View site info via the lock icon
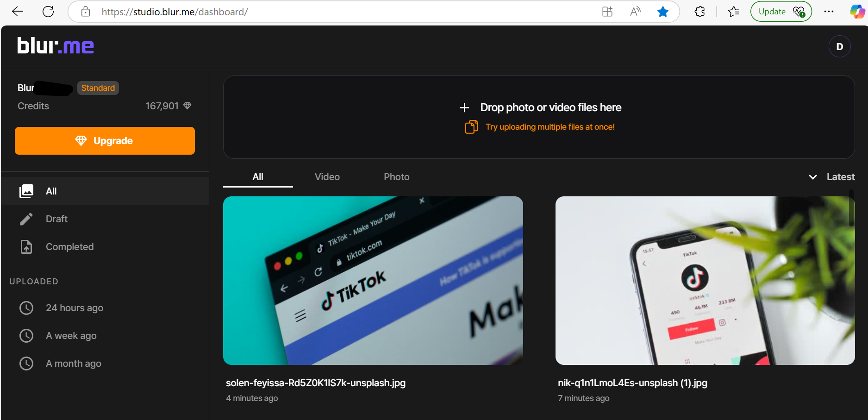This screenshot has height=420, width=868. click(x=86, y=12)
